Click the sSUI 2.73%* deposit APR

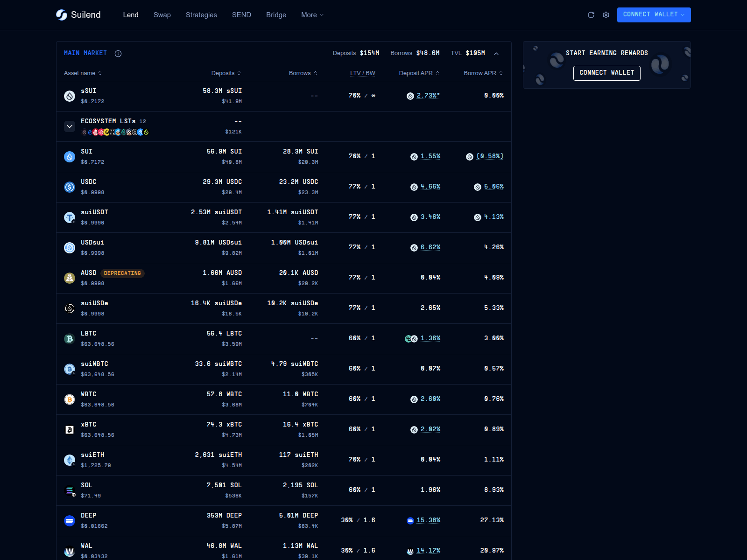(428, 96)
